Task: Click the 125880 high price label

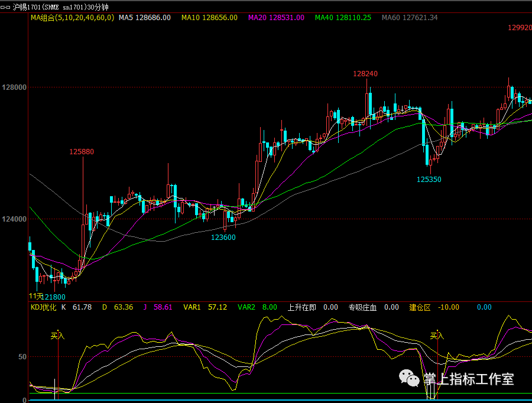Action: [82, 152]
